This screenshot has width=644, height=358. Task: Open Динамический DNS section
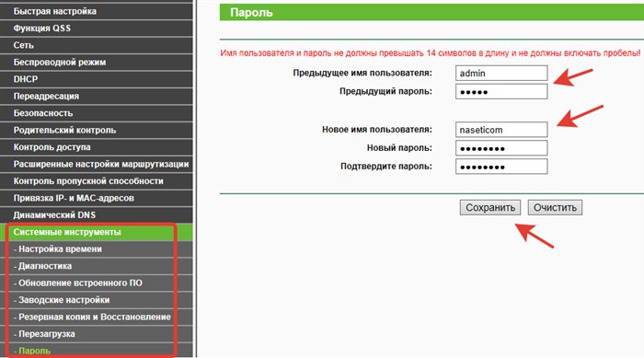(x=96, y=215)
